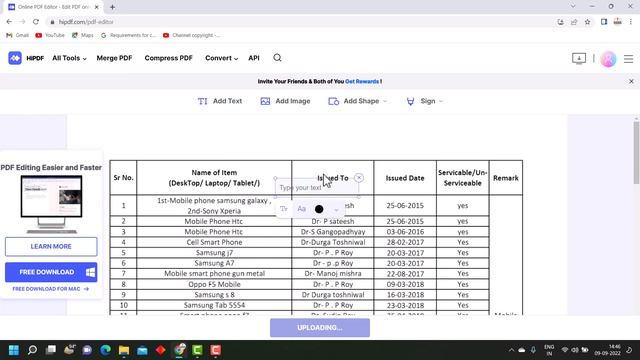This screenshot has width=640, height=360.
Task: Pick the black text color swatch
Action: pyautogui.click(x=319, y=209)
